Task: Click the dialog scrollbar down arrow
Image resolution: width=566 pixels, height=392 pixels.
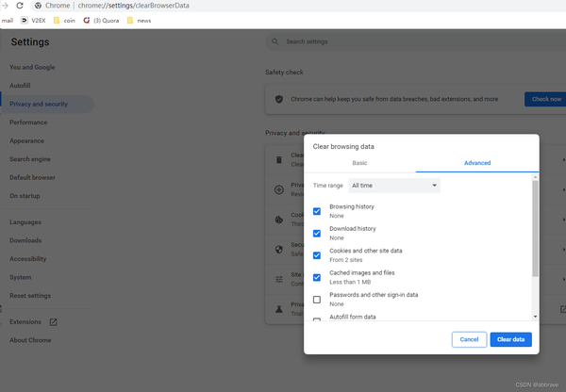Action: click(x=535, y=318)
